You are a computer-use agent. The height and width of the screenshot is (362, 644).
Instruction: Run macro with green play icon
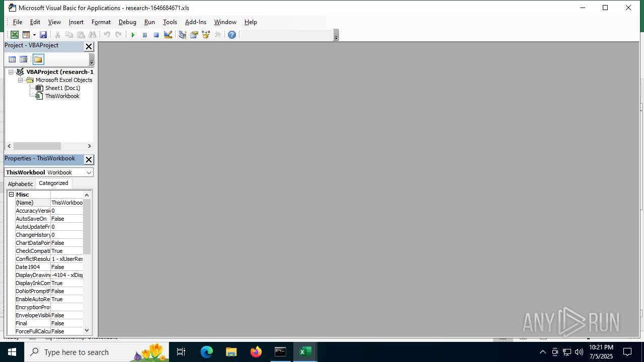pyautogui.click(x=133, y=35)
